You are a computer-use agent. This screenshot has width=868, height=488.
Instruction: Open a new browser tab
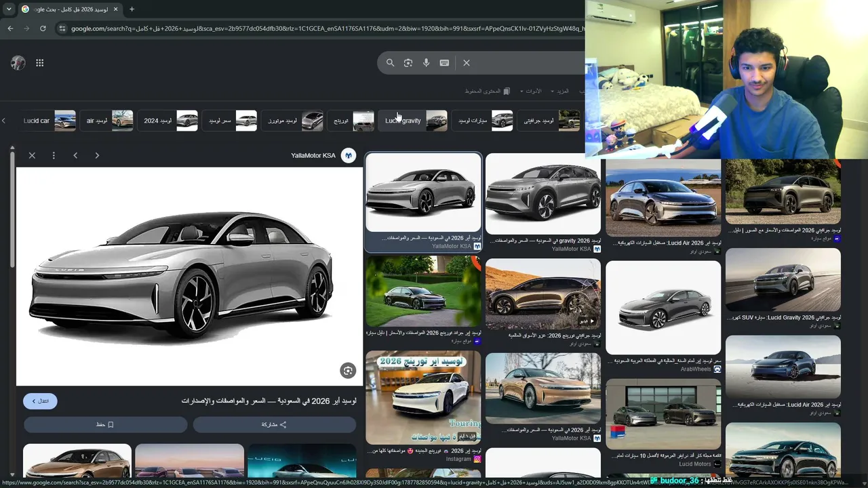coord(132,9)
